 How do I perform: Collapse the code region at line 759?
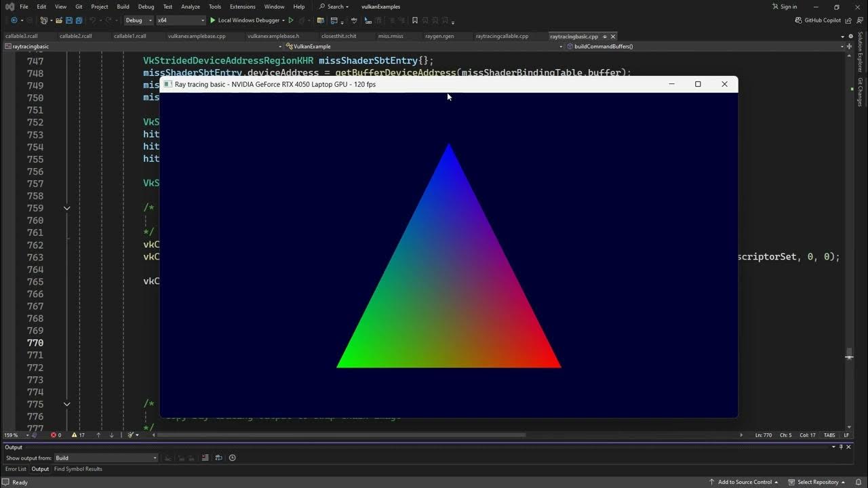[x=66, y=208]
